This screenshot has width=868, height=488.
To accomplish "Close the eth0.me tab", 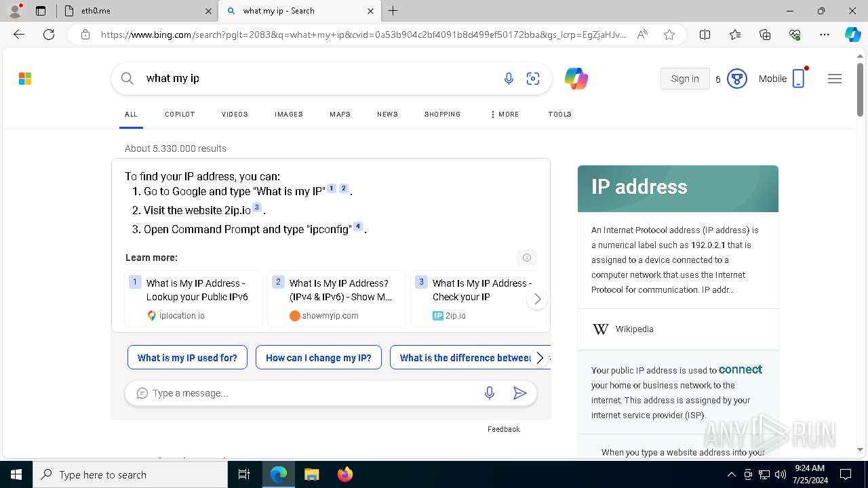I will (x=208, y=11).
